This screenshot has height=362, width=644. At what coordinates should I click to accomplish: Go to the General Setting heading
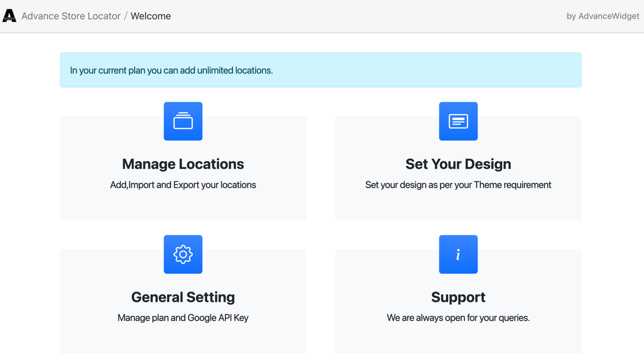pyautogui.click(x=183, y=297)
